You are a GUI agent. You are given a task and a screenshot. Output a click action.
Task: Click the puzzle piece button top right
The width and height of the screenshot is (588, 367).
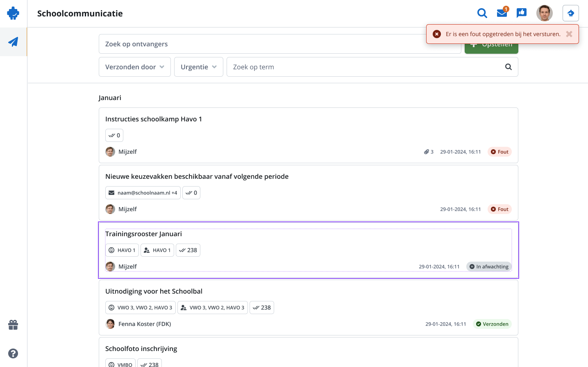571,13
